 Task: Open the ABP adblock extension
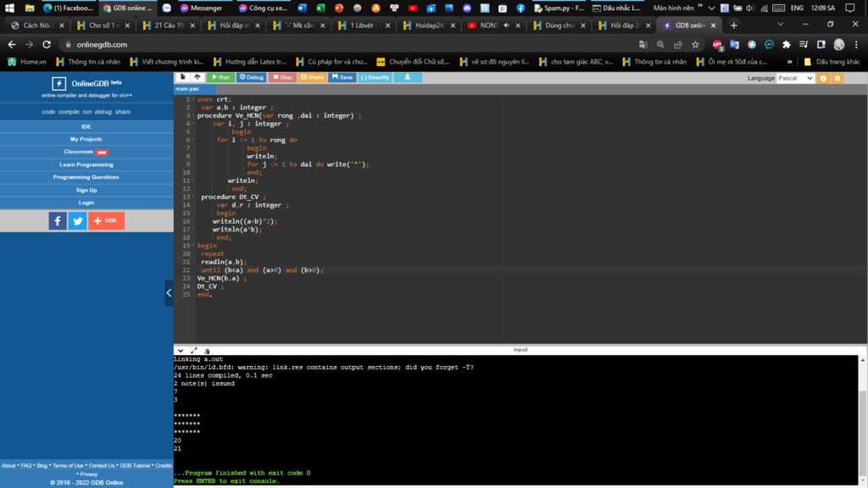coord(717,45)
